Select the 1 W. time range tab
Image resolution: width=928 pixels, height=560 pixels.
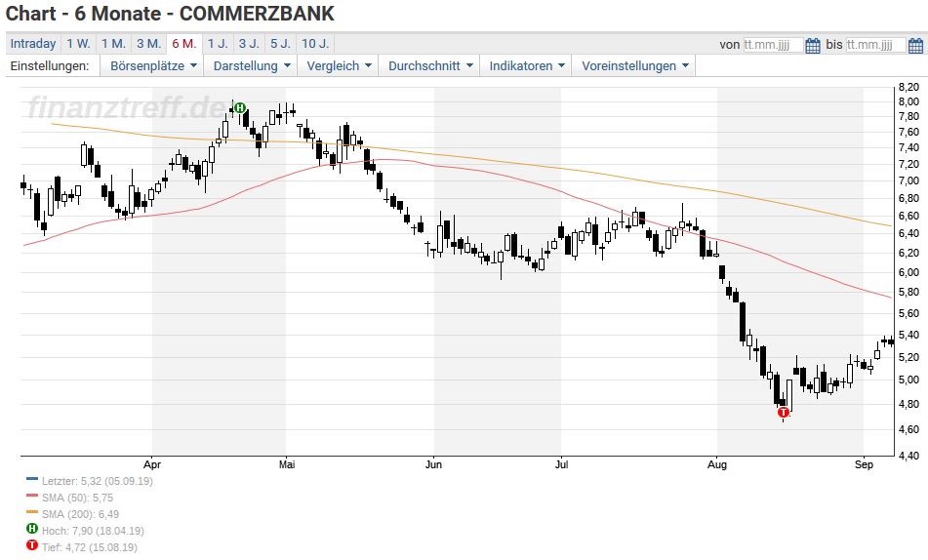pyautogui.click(x=78, y=44)
